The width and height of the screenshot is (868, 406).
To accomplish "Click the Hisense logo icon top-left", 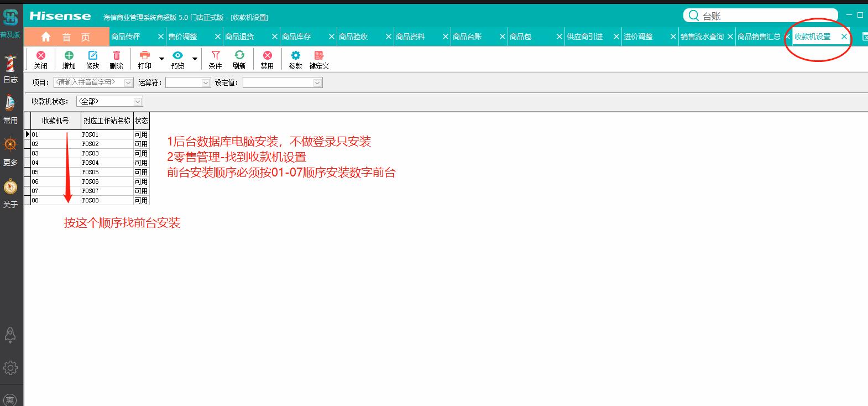I will click(x=11, y=17).
